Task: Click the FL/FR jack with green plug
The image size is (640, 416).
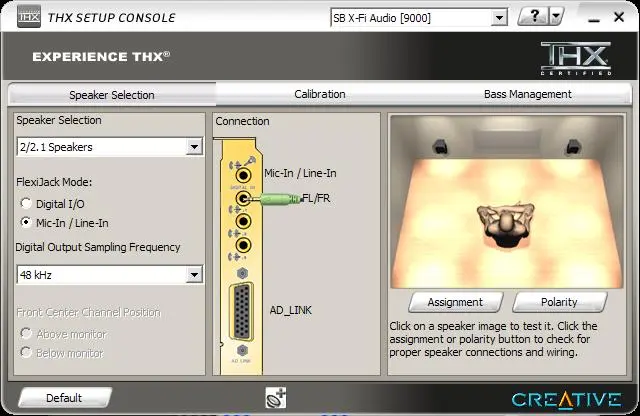Action: pyautogui.click(x=243, y=199)
